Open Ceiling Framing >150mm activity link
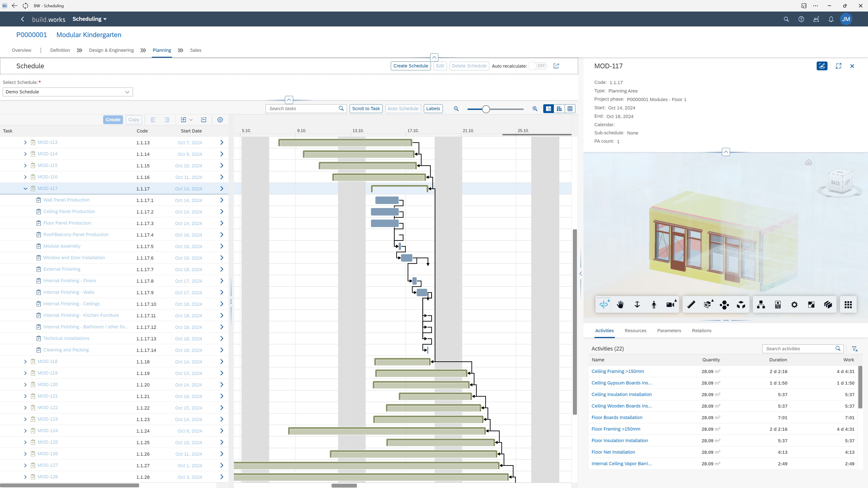868x488 pixels. coord(617,371)
